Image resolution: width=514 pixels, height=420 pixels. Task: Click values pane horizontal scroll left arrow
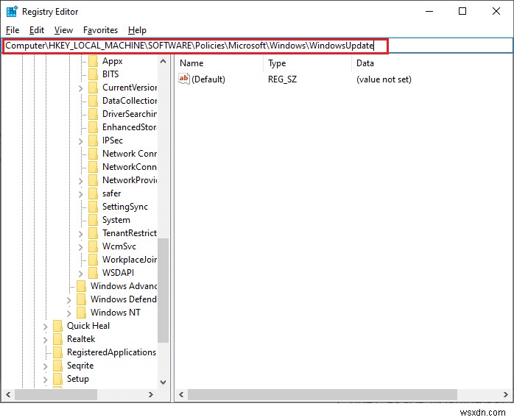[181, 394]
